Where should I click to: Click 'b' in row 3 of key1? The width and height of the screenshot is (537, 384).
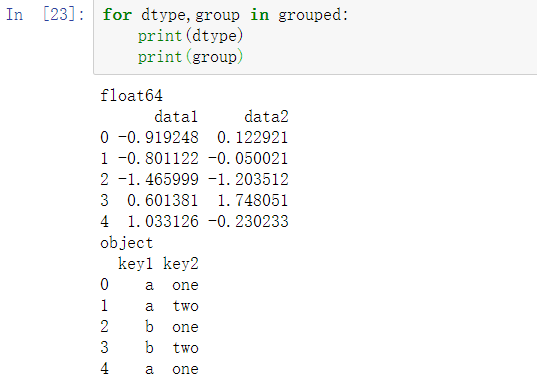click(x=149, y=347)
